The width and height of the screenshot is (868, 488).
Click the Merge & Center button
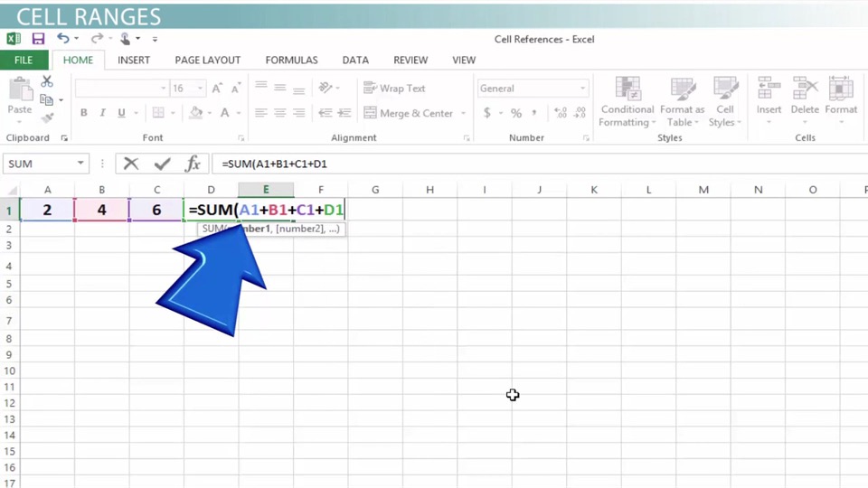[408, 113]
